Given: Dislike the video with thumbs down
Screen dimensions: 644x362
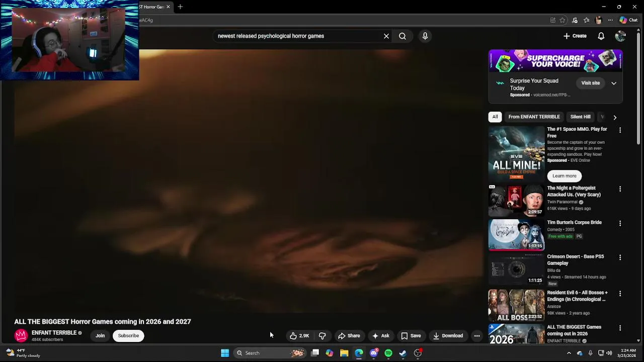Looking at the screenshot, I should 323,336.
